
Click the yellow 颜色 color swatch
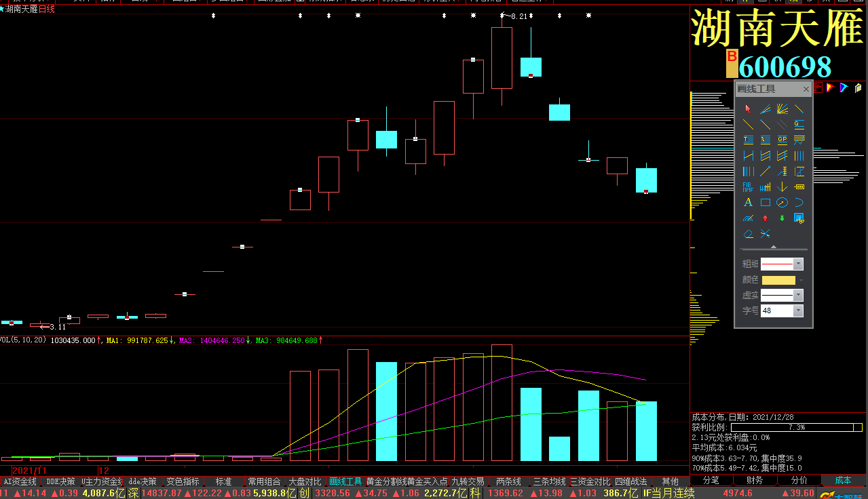778,279
